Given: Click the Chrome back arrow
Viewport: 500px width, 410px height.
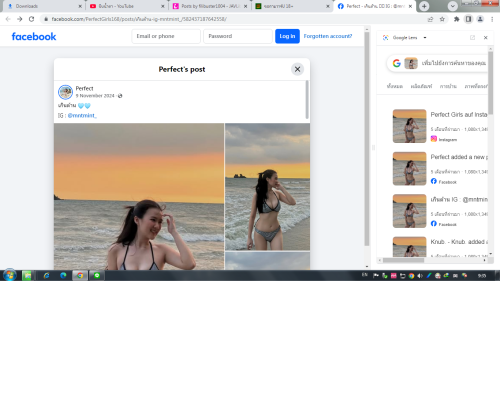Looking at the screenshot, I should click(8, 19).
